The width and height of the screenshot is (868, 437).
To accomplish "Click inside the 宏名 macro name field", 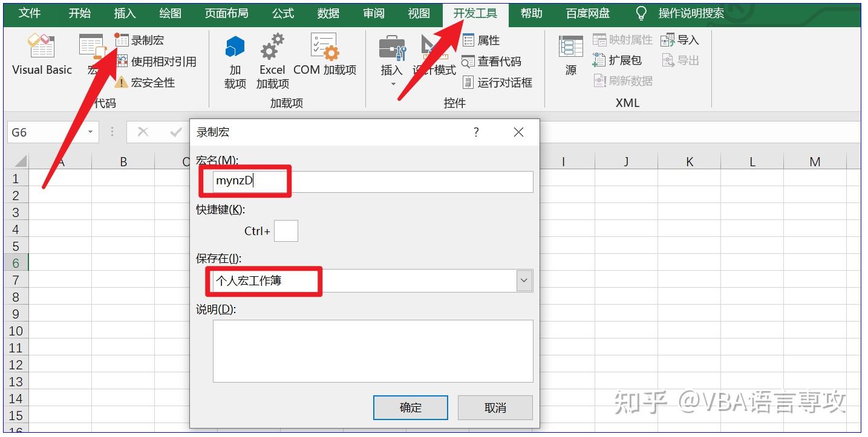I will point(363,181).
